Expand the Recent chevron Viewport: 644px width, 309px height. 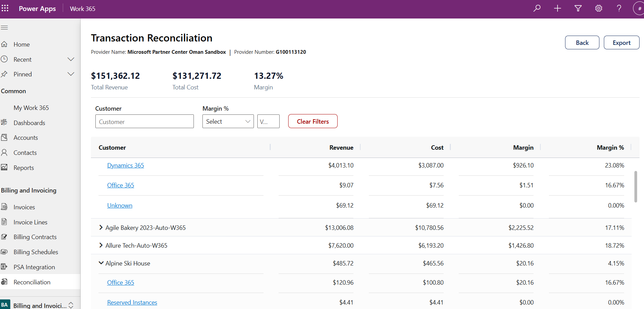(71, 59)
